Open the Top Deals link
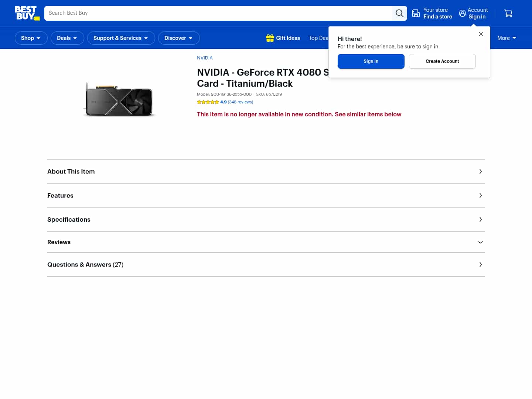 click(318, 38)
